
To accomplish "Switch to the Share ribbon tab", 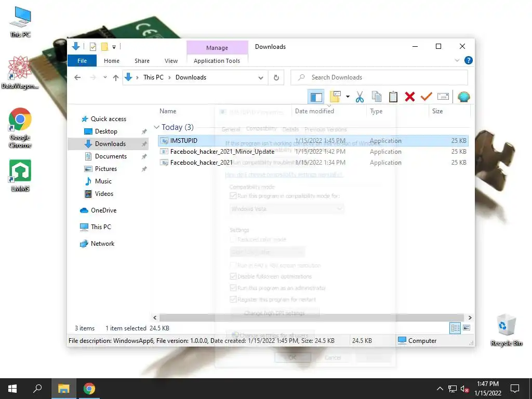I will click(142, 61).
